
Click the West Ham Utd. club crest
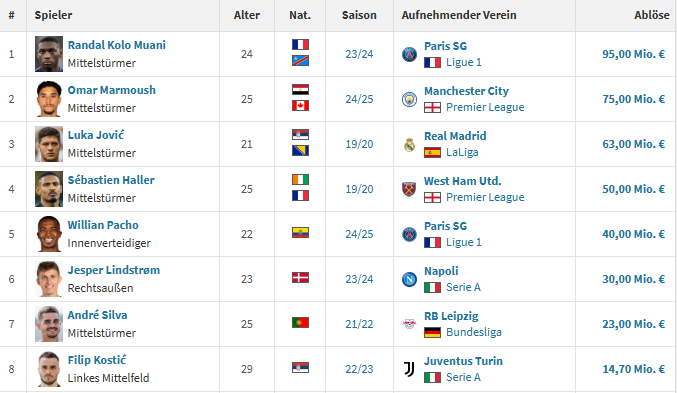pos(409,189)
